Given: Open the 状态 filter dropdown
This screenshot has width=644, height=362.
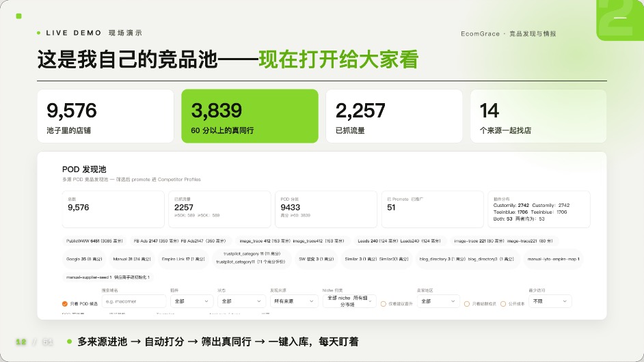Looking at the screenshot, I should coord(241,301).
